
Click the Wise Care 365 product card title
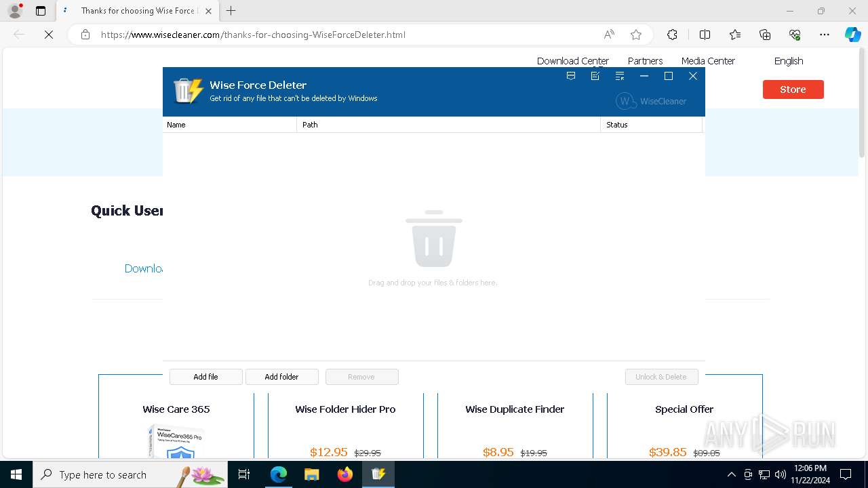click(176, 409)
